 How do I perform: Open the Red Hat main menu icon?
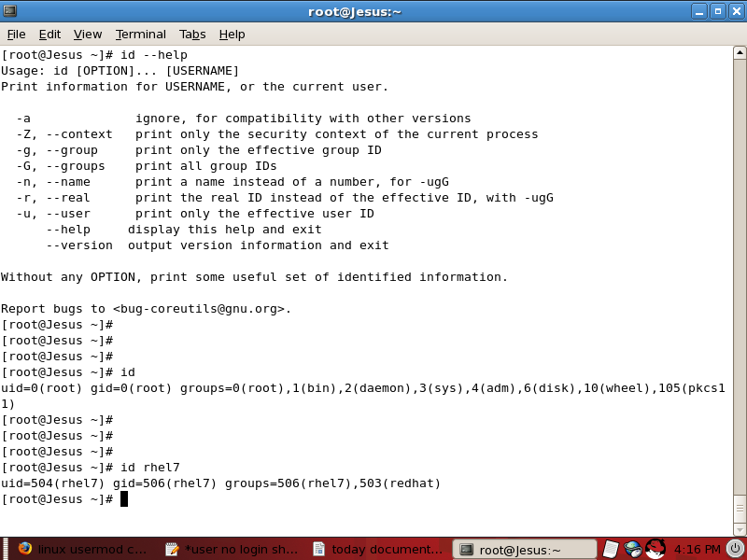655,549
